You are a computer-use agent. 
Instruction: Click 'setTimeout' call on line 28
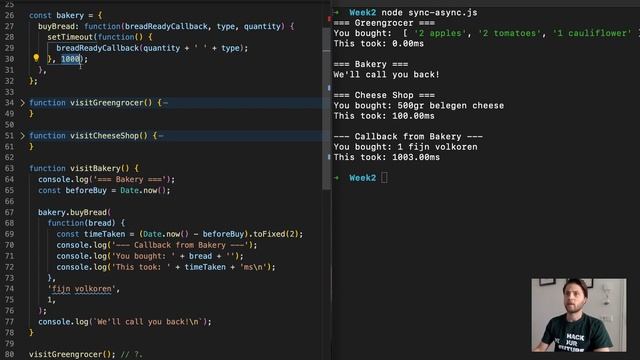click(x=70, y=37)
